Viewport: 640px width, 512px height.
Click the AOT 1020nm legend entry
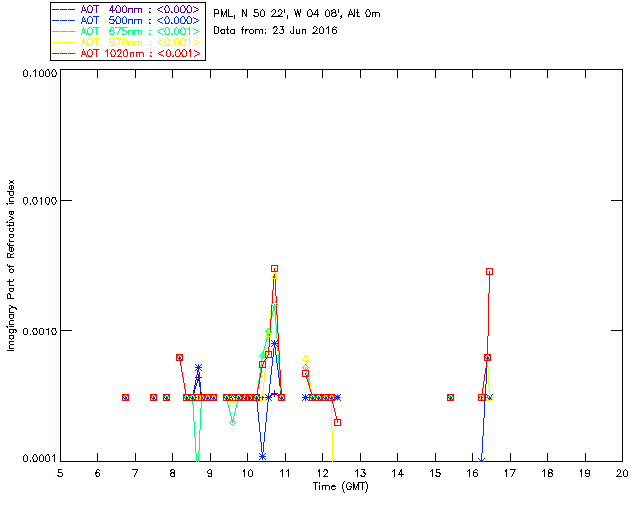(126, 53)
